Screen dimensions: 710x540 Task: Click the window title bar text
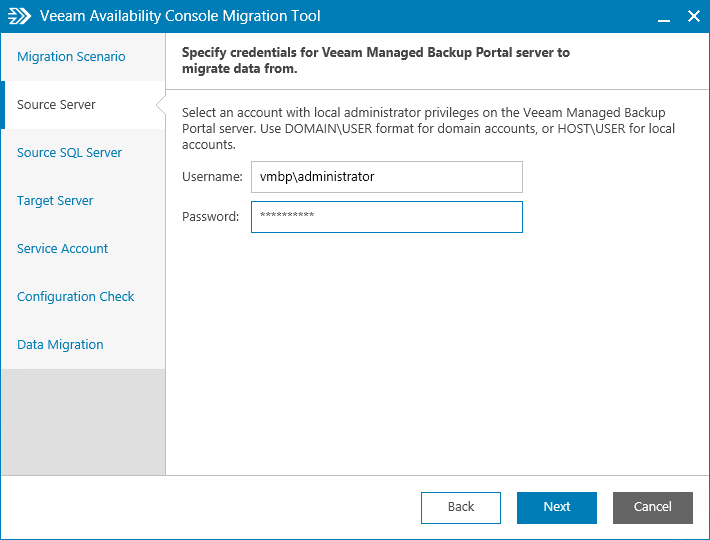[x=180, y=17]
